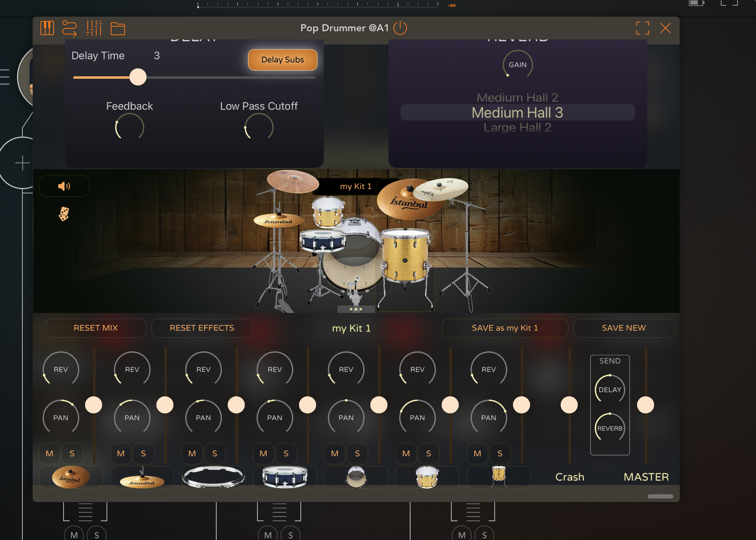The width and height of the screenshot is (756, 540).
Task: Select Medium Hall 3 reverb type
Action: pos(517,112)
